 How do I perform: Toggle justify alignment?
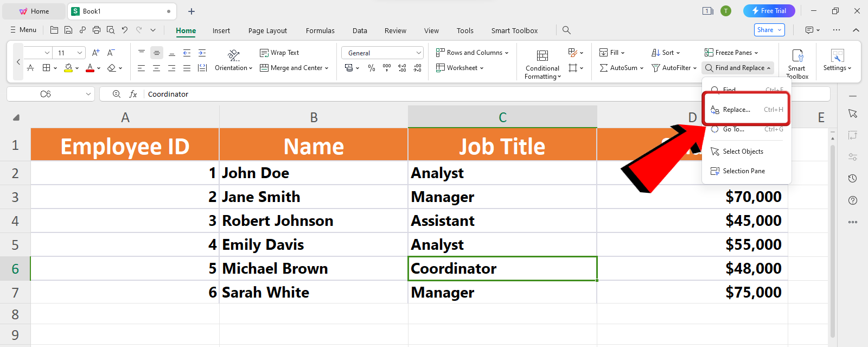(187, 68)
